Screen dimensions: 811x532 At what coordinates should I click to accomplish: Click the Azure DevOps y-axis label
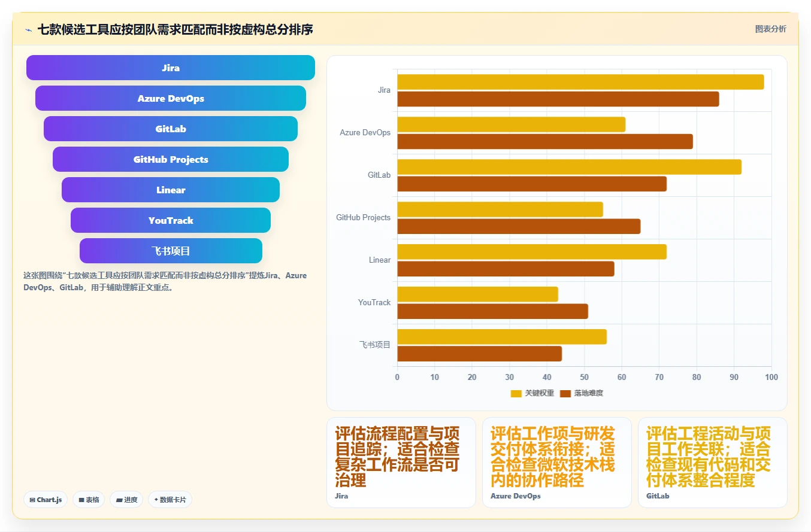365,133
